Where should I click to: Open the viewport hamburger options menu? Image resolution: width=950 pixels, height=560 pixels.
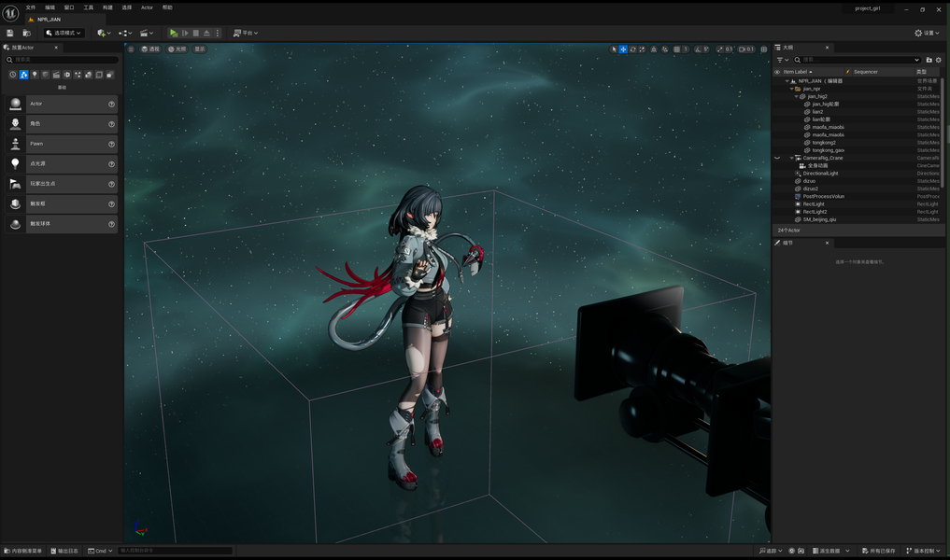click(131, 49)
